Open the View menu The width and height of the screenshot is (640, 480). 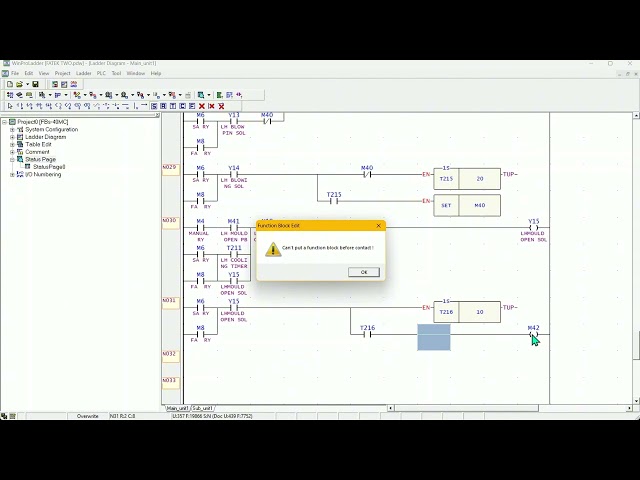click(x=44, y=73)
